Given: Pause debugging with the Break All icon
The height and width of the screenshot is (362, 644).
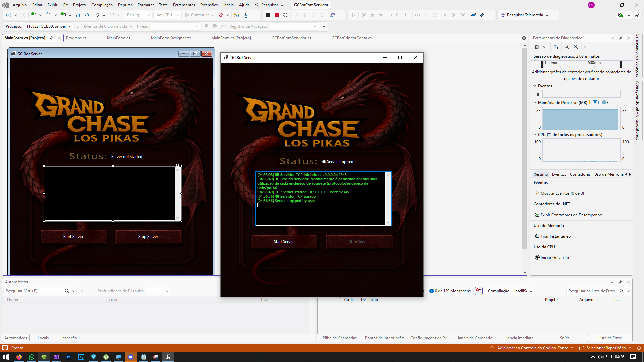Looking at the screenshot, I should pyautogui.click(x=268, y=15).
